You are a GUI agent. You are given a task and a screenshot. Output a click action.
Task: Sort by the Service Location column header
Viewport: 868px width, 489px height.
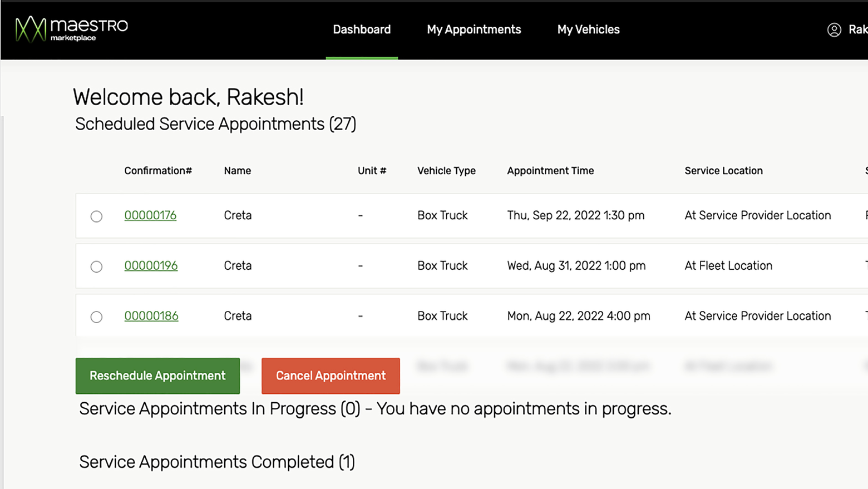pyautogui.click(x=723, y=171)
